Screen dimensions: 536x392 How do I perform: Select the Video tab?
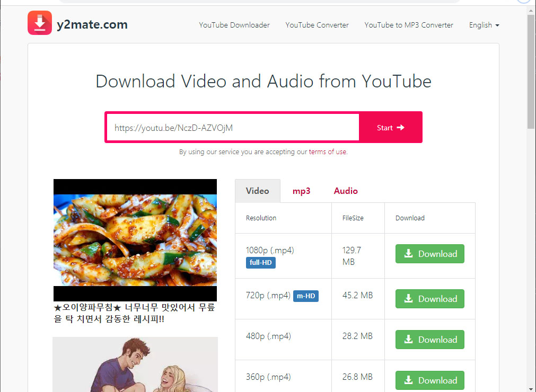[258, 191]
